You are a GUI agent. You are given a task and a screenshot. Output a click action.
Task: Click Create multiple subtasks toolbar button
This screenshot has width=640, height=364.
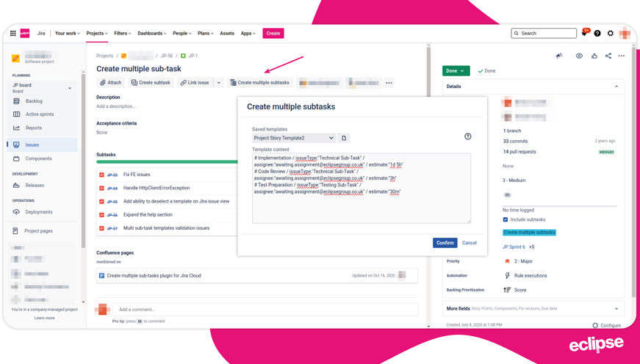260,83
